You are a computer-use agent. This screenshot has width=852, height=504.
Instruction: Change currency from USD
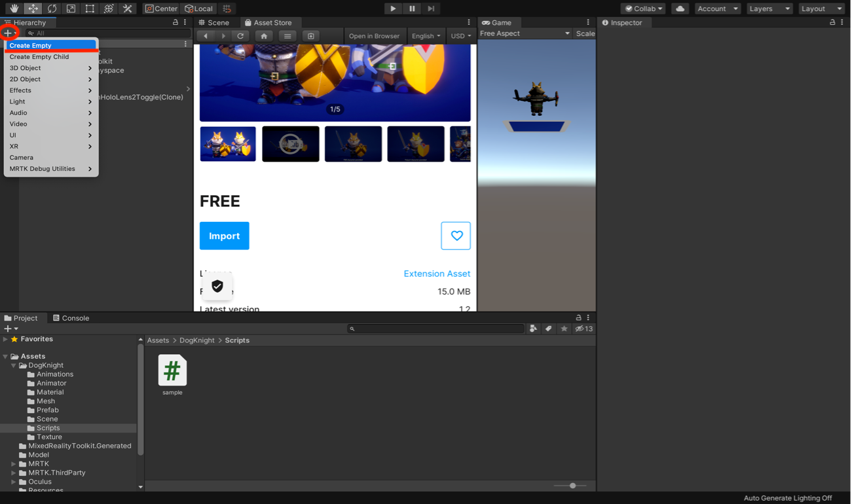click(461, 36)
